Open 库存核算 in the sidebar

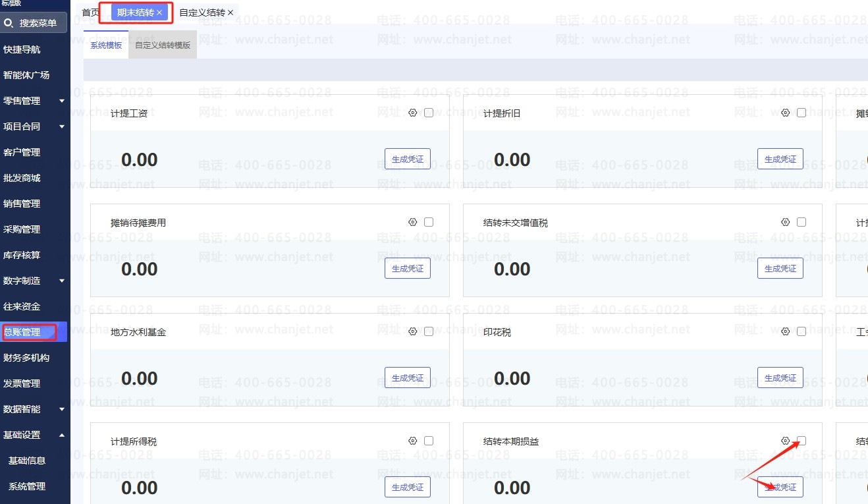point(22,255)
